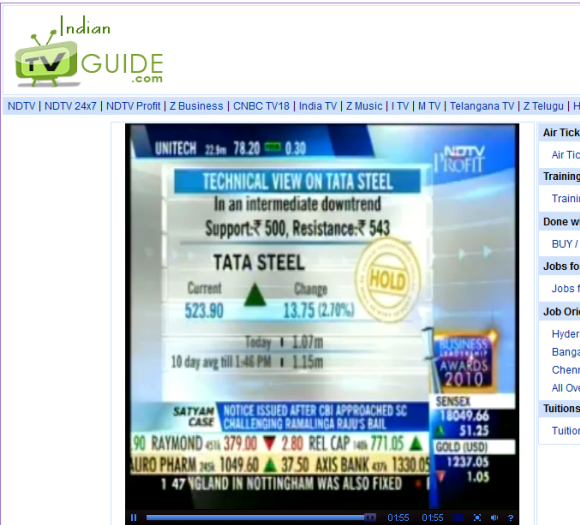
Task: Click the elapsed time display 01:55
Action: [398, 518]
